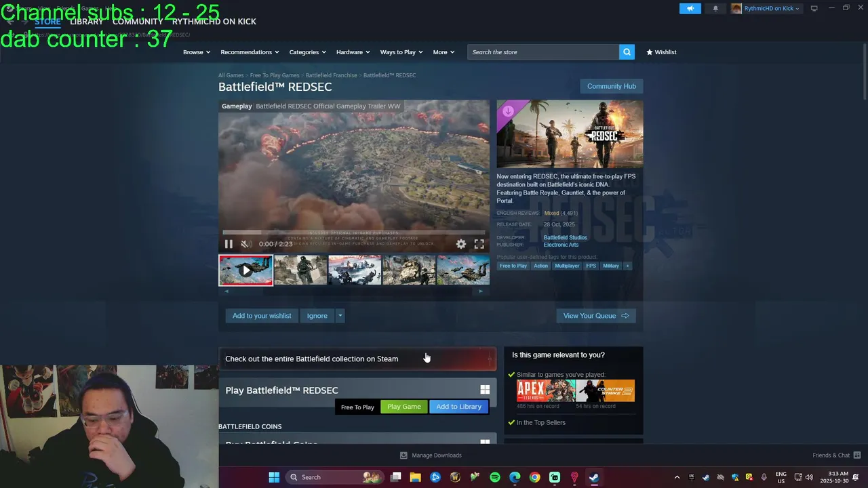The width and height of the screenshot is (868, 488).
Task: Click the Add to Library button
Action: coord(459,407)
